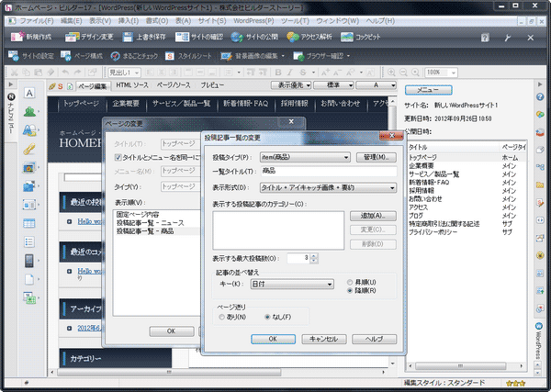551x392 pixels.
Task: Select 固定ページ内容 in 表示順 list
Action: tap(138, 214)
